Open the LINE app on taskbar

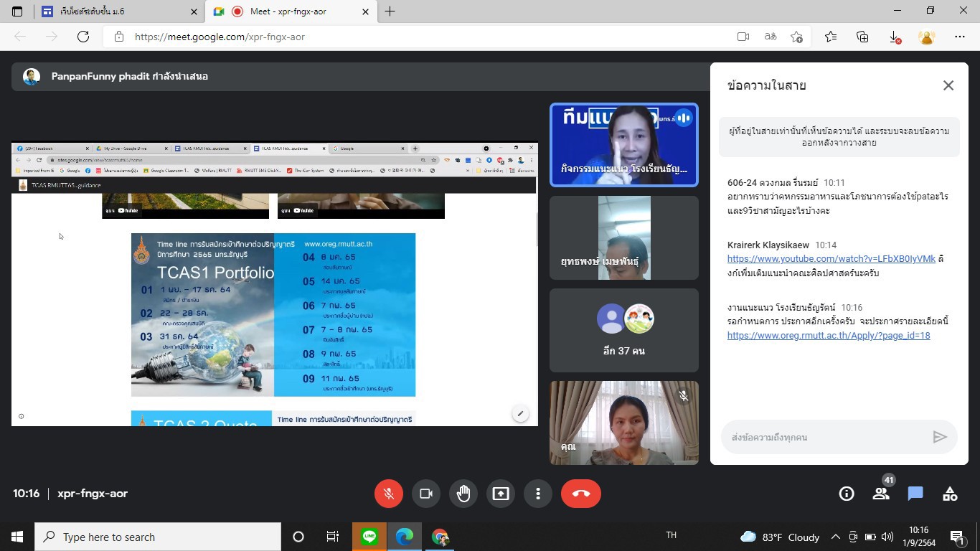coord(369,537)
